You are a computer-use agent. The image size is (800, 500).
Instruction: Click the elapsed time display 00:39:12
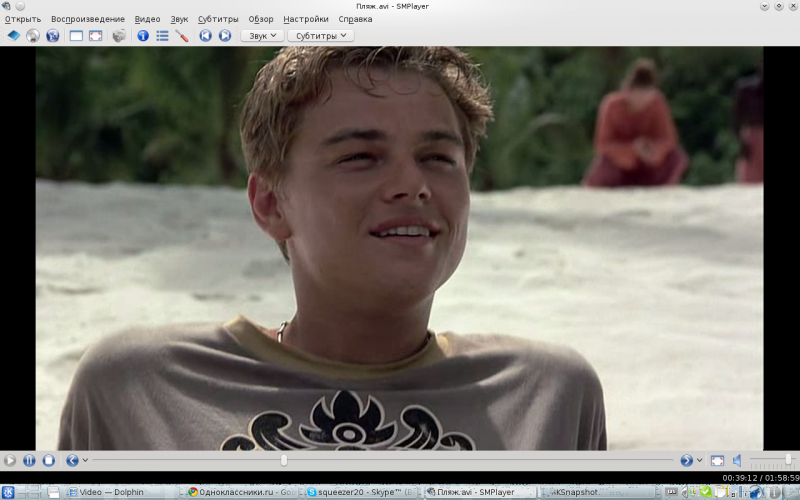click(739, 478)
